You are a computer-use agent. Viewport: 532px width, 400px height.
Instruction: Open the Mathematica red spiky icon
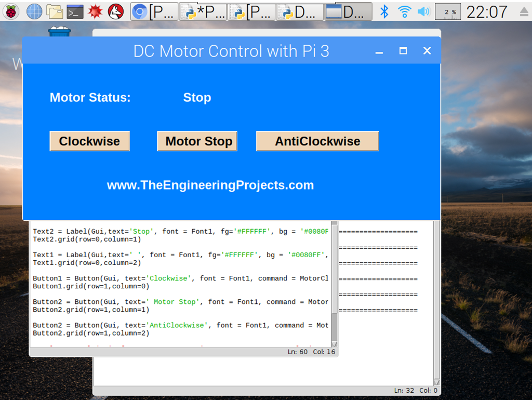click(95, 11)
